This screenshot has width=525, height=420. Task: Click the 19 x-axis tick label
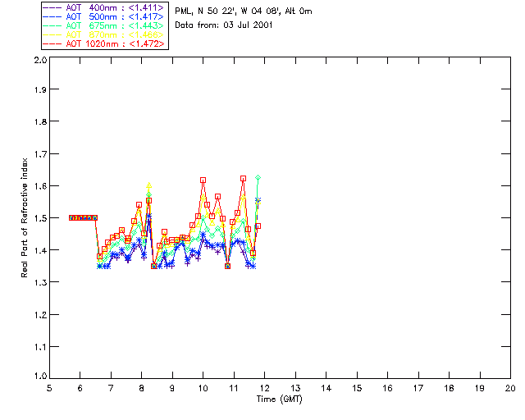(x=480, y=388)
